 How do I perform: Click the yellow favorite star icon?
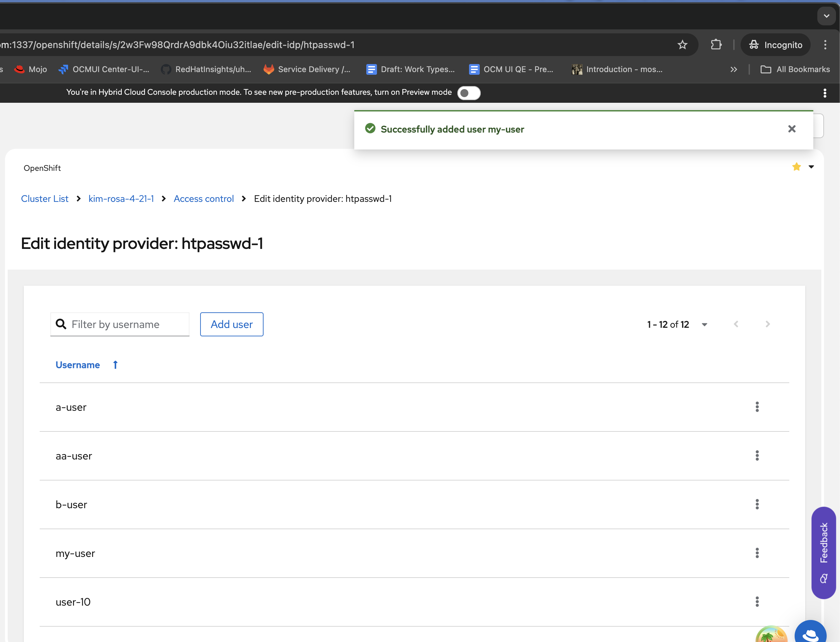click(796, 167)
